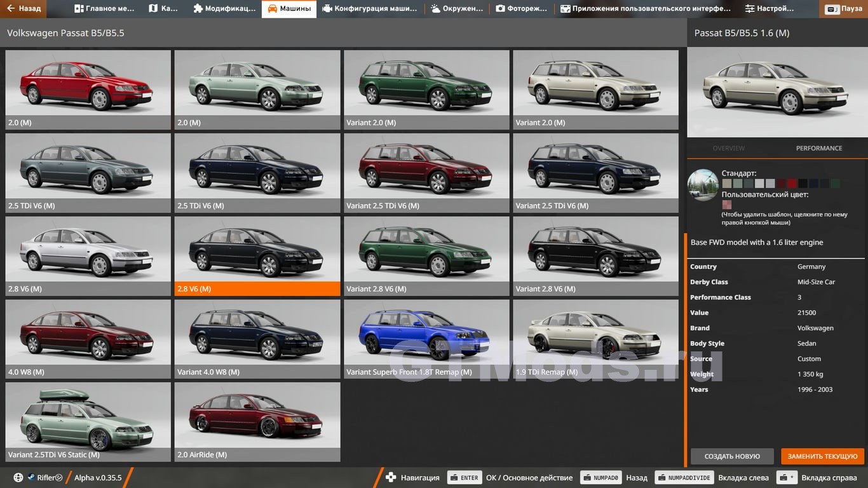868x488 pixels.
Task: Switch to the Фоторежим tab
Action: click(522, 9)
